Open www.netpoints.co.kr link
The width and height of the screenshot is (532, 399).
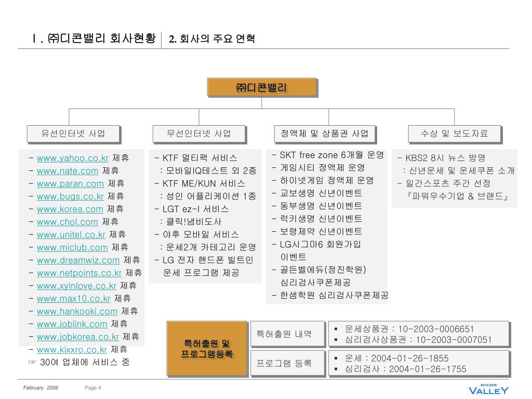[79, 273]
